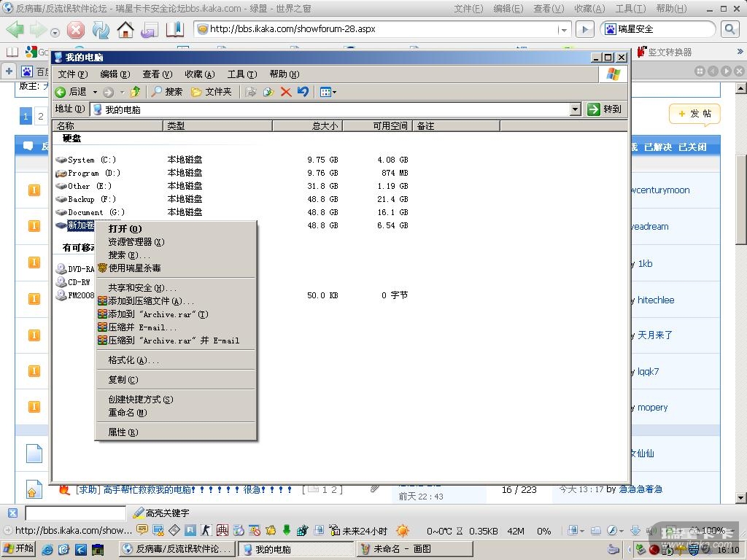Toggle Folders (文件夹) pane in My Computer
Viewport: 747px width, 560px height.
click(211, 92)
